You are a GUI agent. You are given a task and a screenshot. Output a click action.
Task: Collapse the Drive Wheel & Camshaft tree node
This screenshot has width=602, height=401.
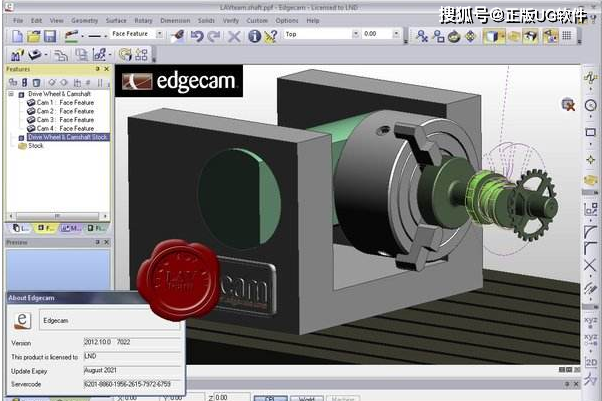(x=11, y=94)
